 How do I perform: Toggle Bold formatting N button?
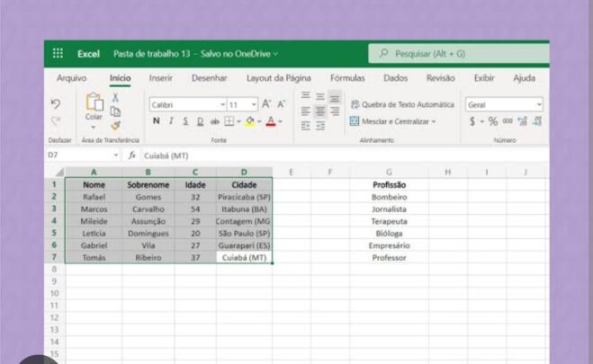tap(156, 120)
